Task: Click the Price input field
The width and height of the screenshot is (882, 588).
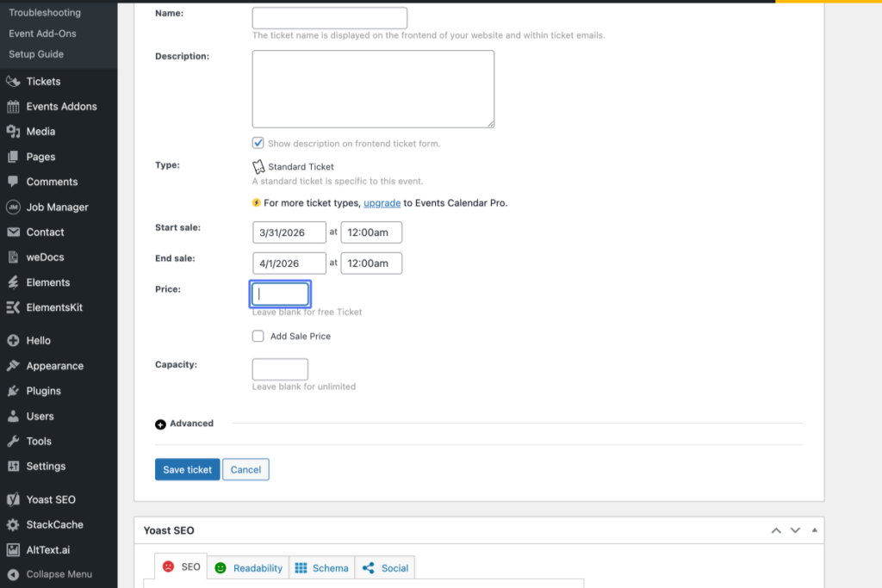Action: click(x=280, y=294)
